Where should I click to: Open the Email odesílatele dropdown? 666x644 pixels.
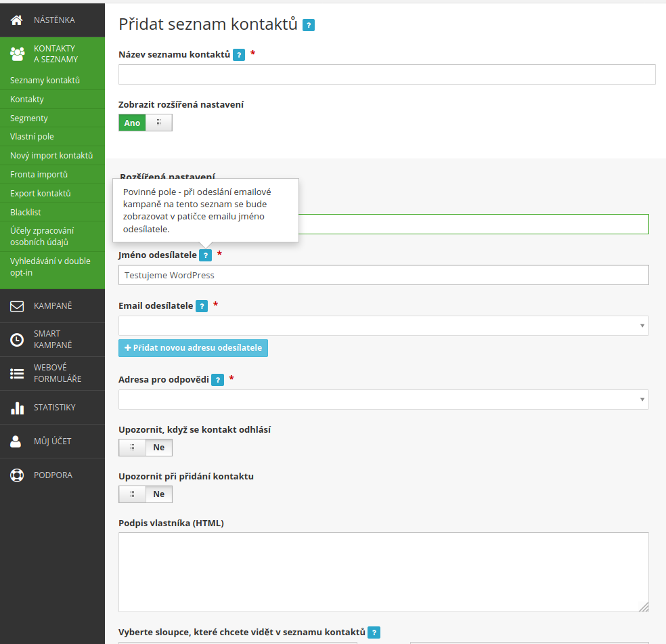click(383, 326)
